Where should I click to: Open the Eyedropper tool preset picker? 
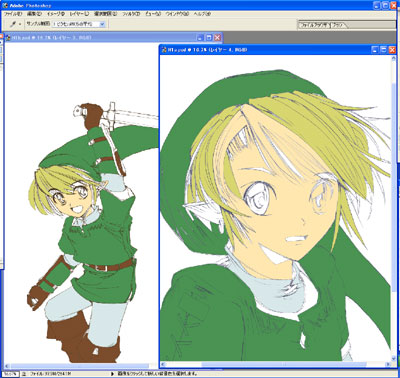pyautogui.click(x=15, y=24)
